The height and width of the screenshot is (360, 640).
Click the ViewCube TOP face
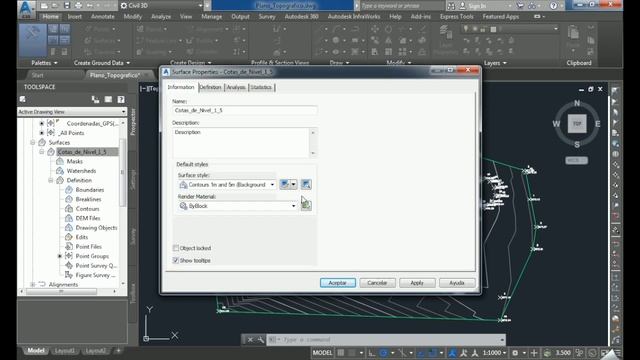pos(577,123)
